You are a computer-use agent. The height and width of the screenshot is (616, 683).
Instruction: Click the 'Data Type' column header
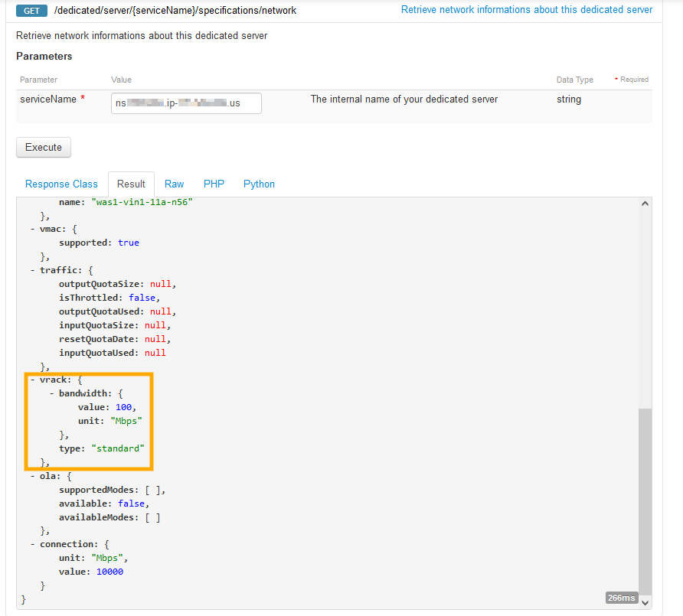pos(574,80)
